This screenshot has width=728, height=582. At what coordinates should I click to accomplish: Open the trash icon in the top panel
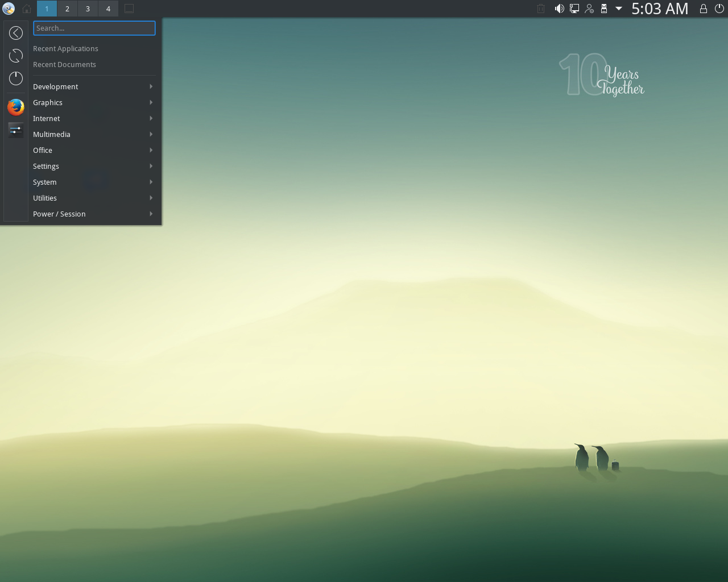(541, 9)
